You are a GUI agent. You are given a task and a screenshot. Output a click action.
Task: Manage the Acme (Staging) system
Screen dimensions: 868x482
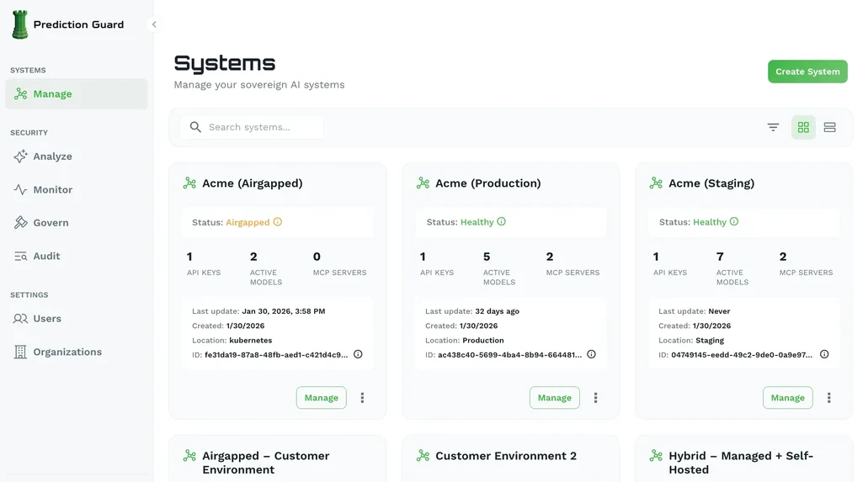click(x=787, y=397)
